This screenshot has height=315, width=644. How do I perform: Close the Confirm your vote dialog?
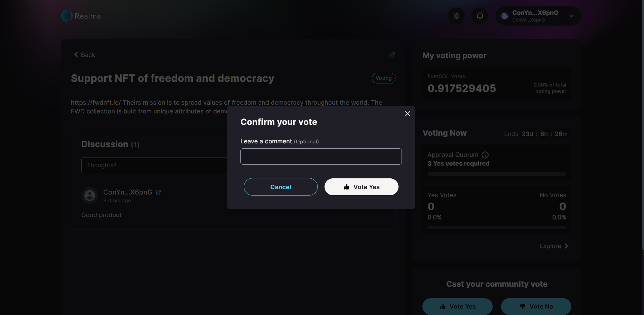click(408, 114)
